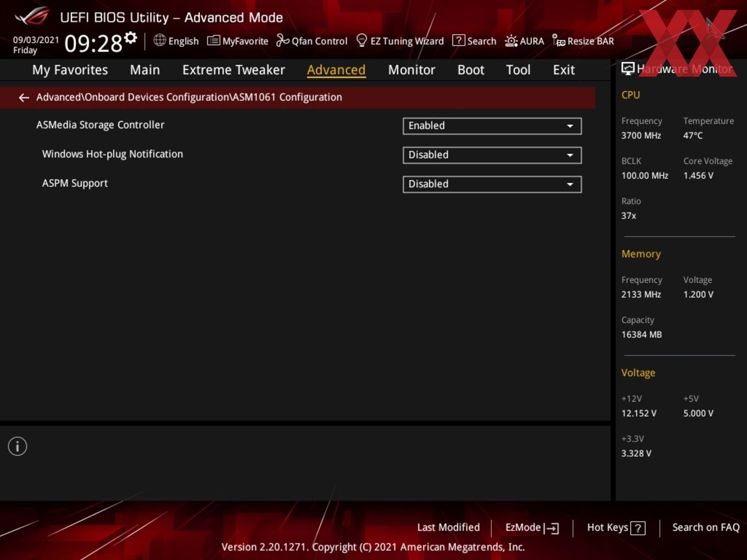Viewport: 747px width, 560px height.
Task: Select the Exit tab
Action: pos(564,70)
